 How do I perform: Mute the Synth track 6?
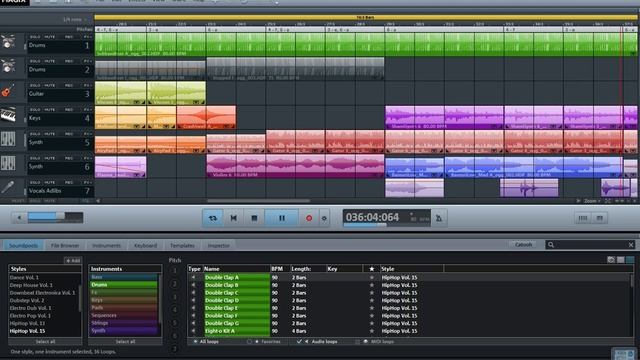(x=50, y=158)
